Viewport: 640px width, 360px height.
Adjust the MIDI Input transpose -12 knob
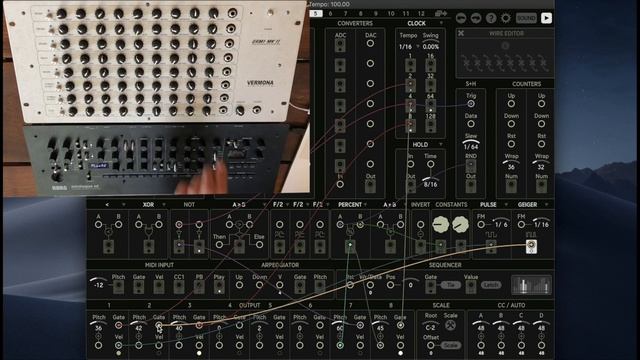click(x=98, y=283)
